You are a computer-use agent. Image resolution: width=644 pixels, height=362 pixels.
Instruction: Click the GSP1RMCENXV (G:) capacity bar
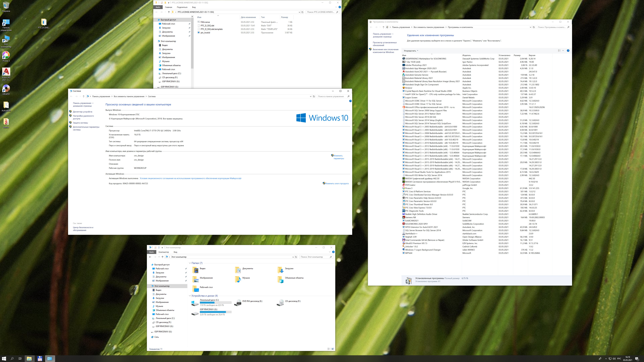pyautogui.click(x=216, y=312)
